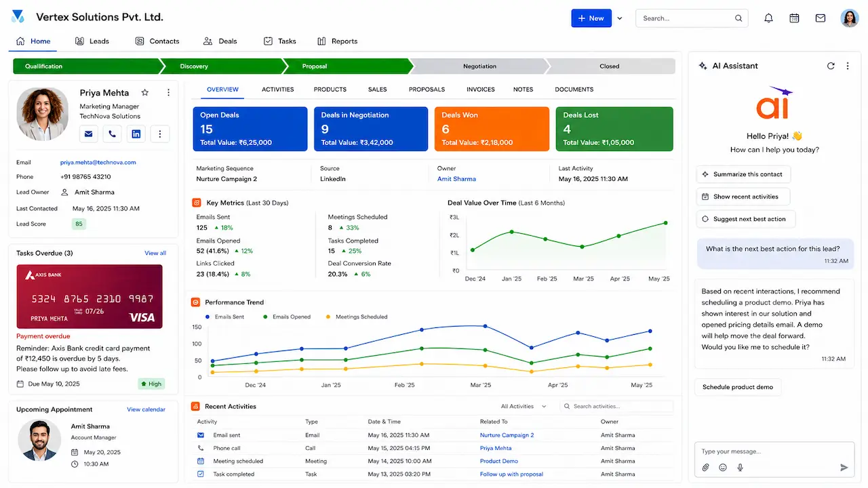Image resolution: width=868 pixels, height=488 pixels.
Task: Select the Negotiation pipeline stage
Action: (x=479, y=66)
